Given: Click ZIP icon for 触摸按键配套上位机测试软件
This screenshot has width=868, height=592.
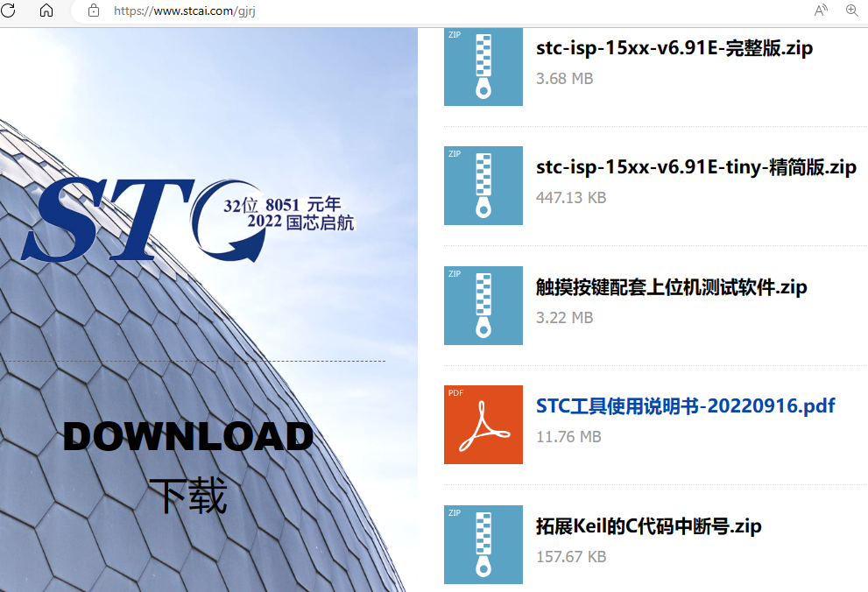Looking at the screenshot, I should (483, 306).
